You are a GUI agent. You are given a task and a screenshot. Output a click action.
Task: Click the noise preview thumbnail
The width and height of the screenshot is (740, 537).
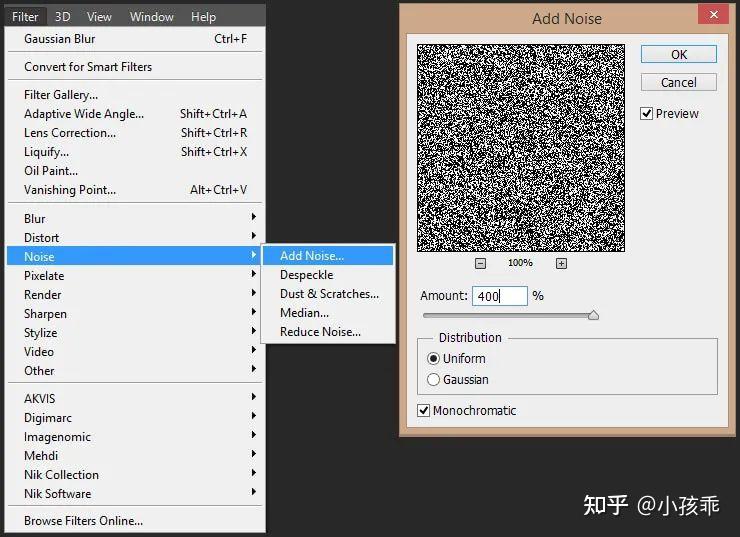521,148
